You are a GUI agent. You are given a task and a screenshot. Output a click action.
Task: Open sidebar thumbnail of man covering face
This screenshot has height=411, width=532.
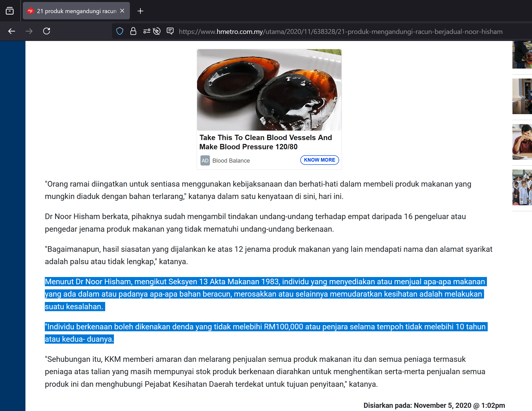click(x=522, y=142)
